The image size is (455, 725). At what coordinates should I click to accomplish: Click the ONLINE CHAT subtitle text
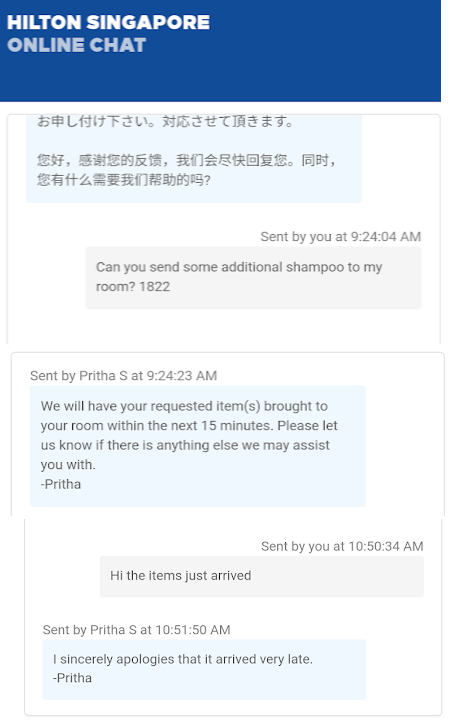coord(77,45)
